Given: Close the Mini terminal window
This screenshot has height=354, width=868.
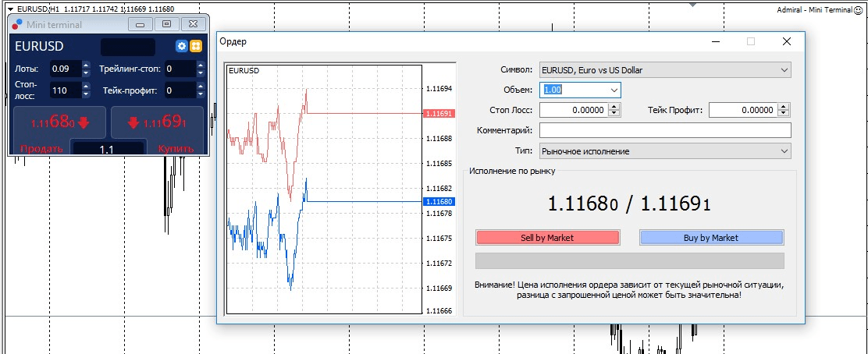Looking at the screenshot, I should 192,24.
